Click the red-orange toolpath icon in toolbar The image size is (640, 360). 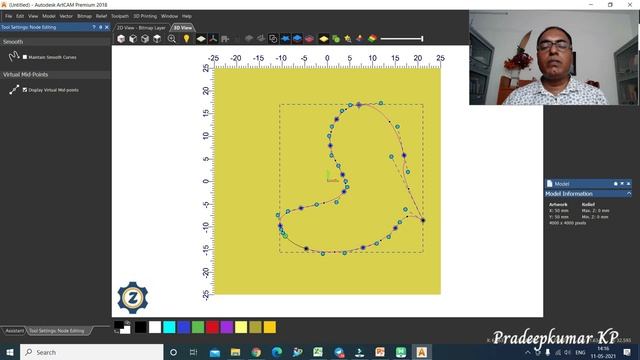coord(360,39)
